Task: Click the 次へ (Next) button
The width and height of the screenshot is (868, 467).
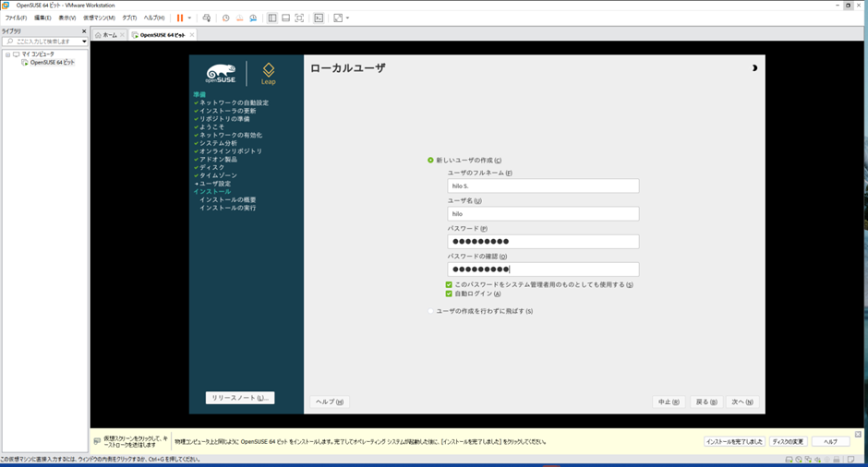Action: click(742, 401)
